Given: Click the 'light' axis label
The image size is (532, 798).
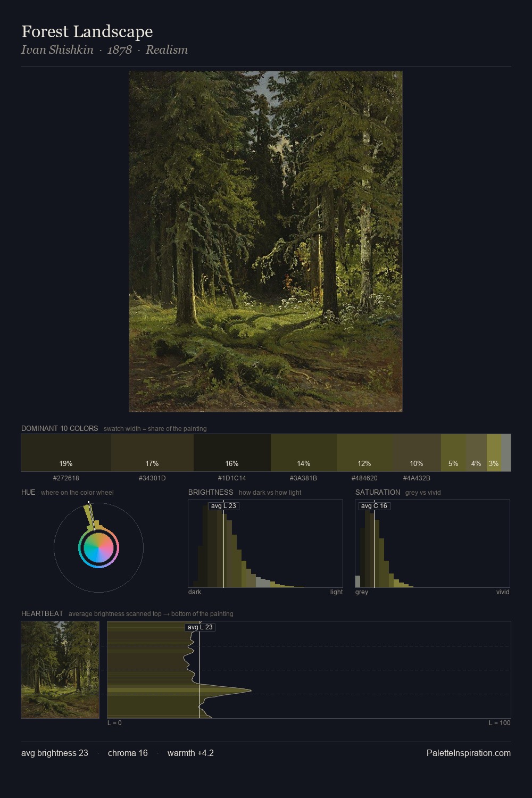Looking at the screenshot, I should 336,592.
